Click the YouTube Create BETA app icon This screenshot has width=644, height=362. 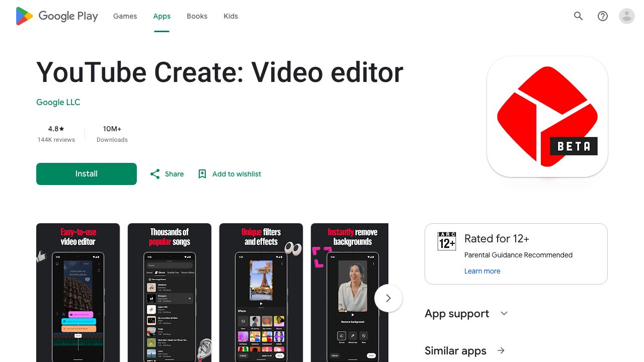tap(547, 117)
